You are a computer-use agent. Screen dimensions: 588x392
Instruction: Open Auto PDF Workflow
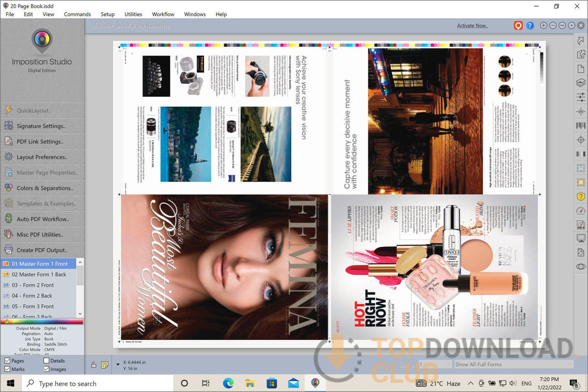coord(42,219)
